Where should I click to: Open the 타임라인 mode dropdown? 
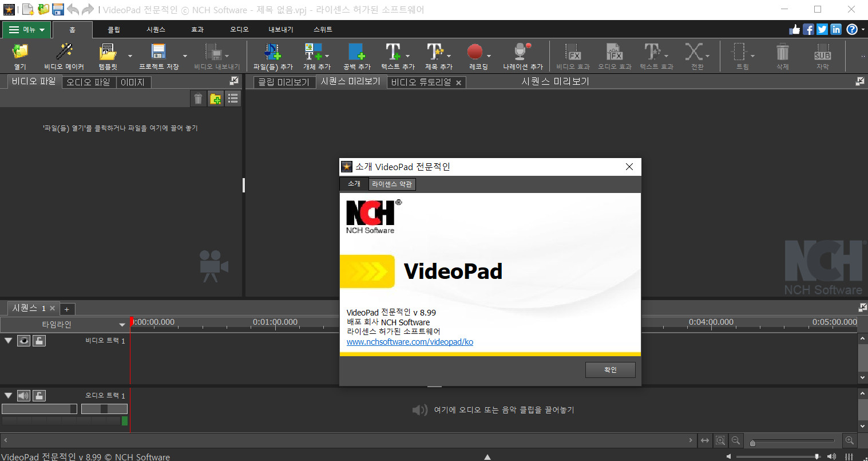pos(64,324)
